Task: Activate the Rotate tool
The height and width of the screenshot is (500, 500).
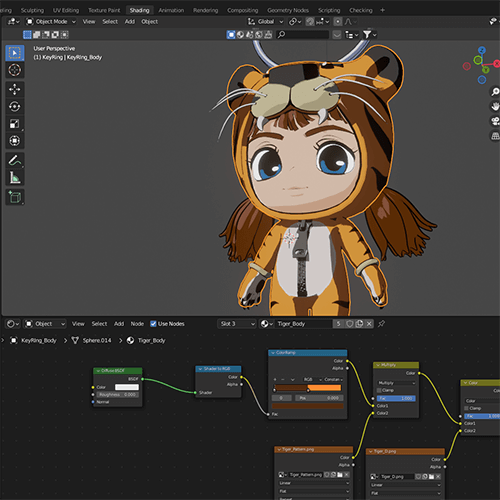Action: 15,107
